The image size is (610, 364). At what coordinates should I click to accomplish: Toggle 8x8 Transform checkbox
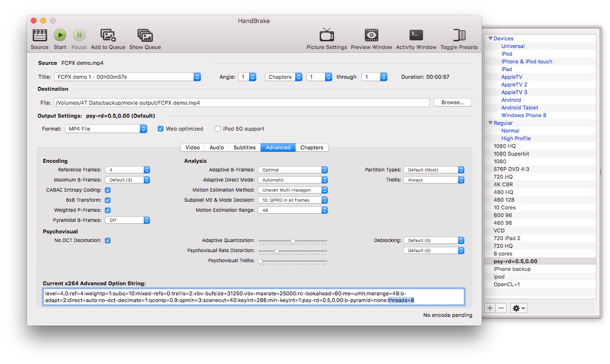(108, 200)
